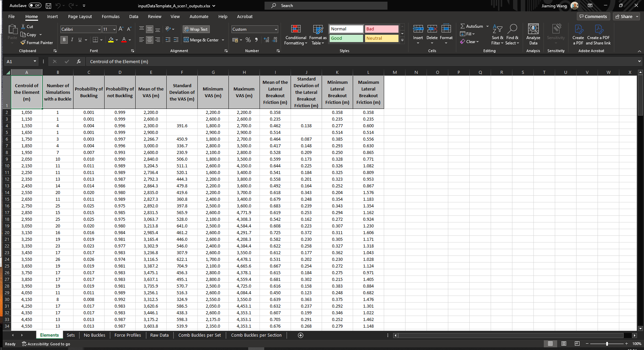
Task: Apply the Good cell style
Action: 346,38
